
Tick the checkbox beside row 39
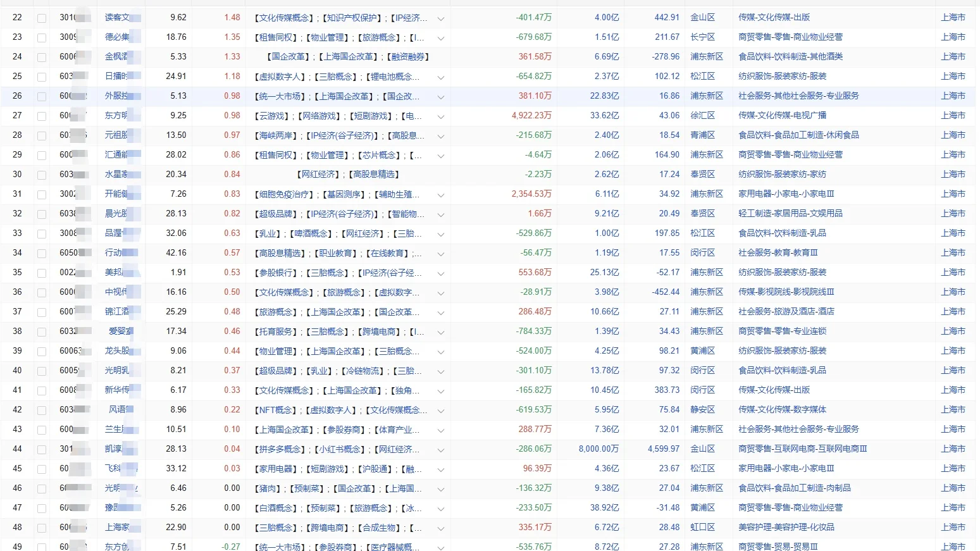click(x=42, y=352)
